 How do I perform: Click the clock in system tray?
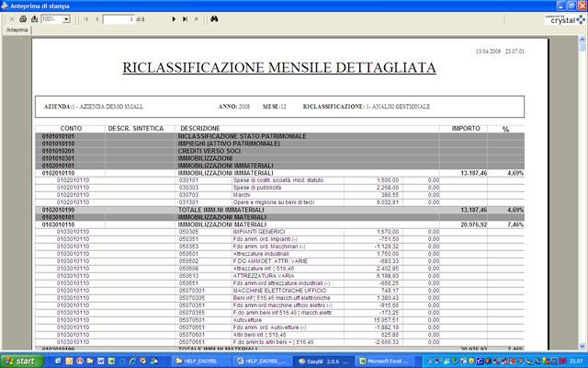coord(576,362)
